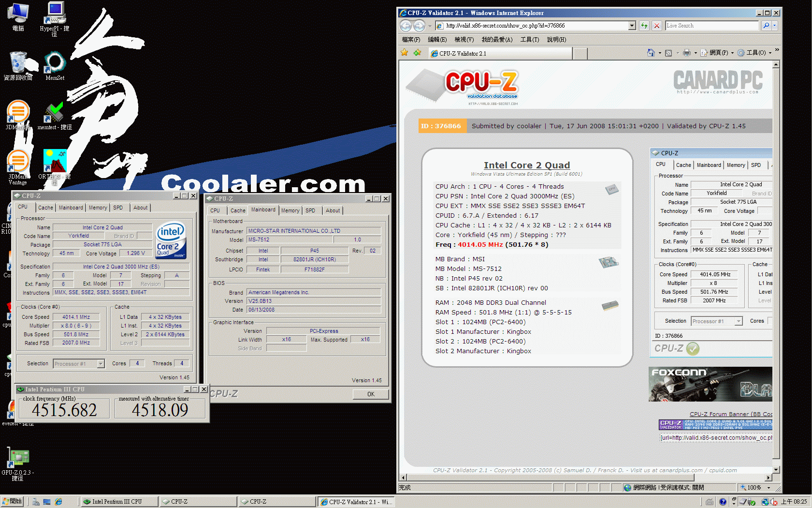Click Add to Favorites icon
The image size is (812, 508).
pyautogui.click(x=417, y=53)
